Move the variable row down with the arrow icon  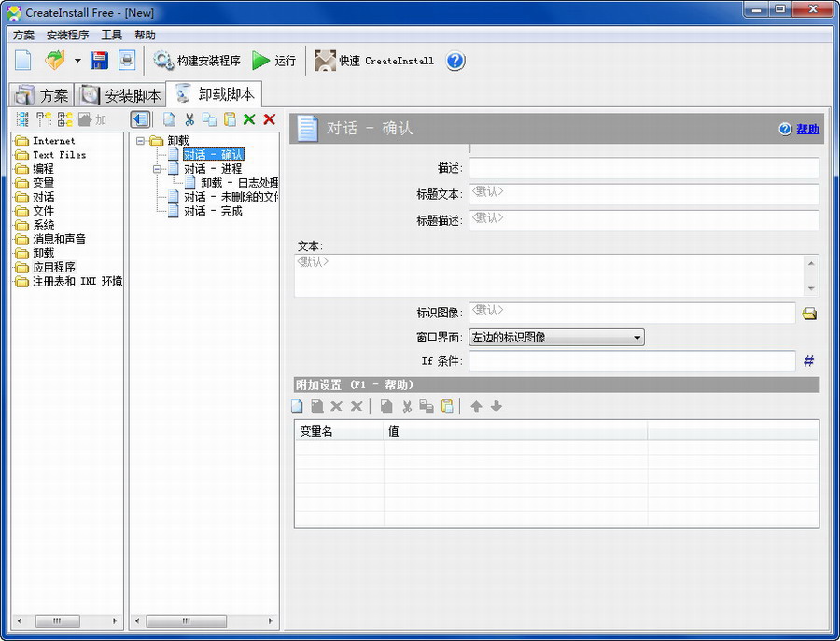tap(497, 407)
